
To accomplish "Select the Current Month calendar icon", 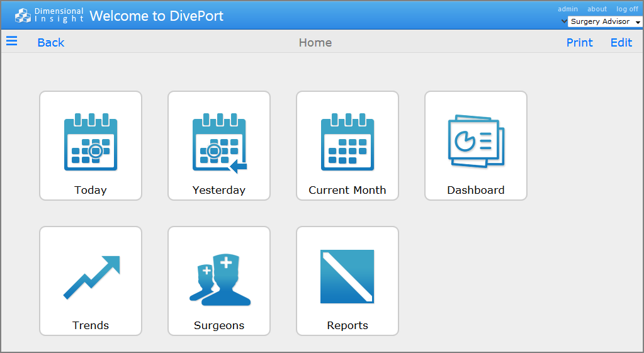I will point(347,142).
